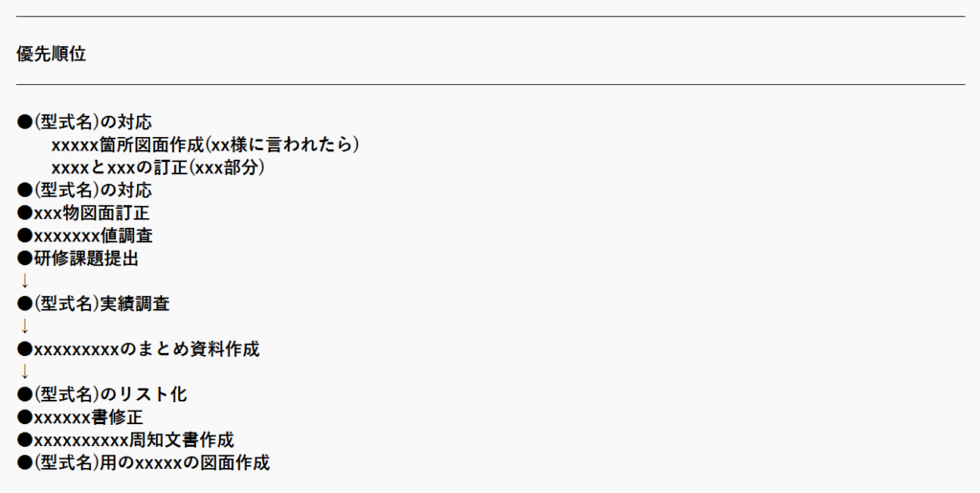Select the xxx物図面訂正 item

83,213
